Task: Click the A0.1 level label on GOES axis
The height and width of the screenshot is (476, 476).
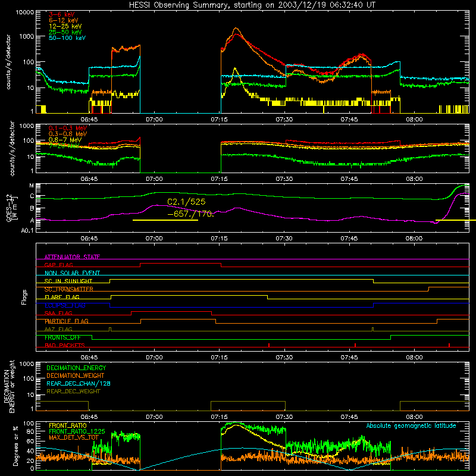Action: coord(27,231)
